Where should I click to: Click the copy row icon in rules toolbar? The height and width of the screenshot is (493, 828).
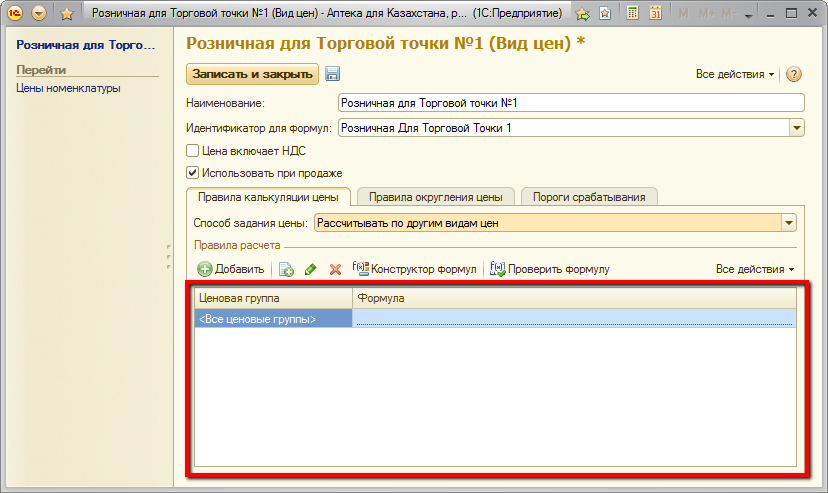pos(286,269)
